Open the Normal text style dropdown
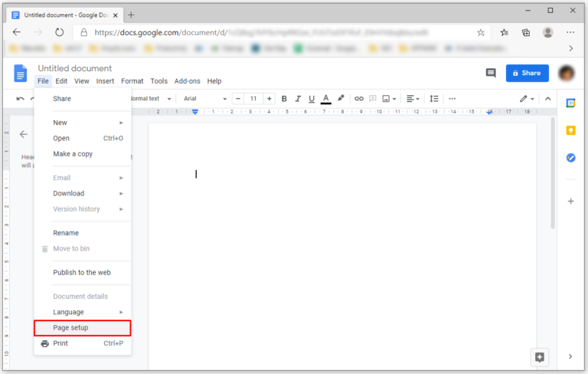The image size is (588, 374). (x=150, y=99)
